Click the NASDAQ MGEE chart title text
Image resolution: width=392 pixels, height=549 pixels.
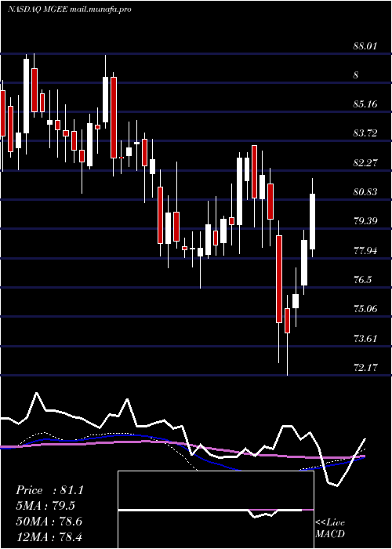pyautogui.click(x=70, y=9)
